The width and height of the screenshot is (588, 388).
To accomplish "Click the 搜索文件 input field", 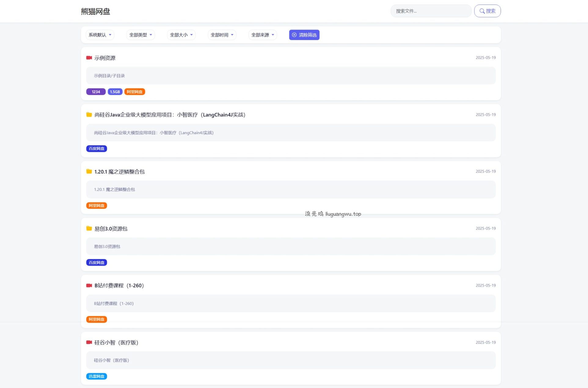I will (x=430, y=11).
